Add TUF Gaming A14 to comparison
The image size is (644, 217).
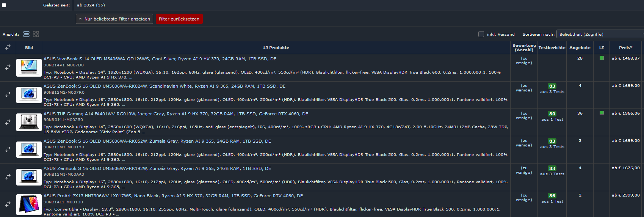[8, 122]
